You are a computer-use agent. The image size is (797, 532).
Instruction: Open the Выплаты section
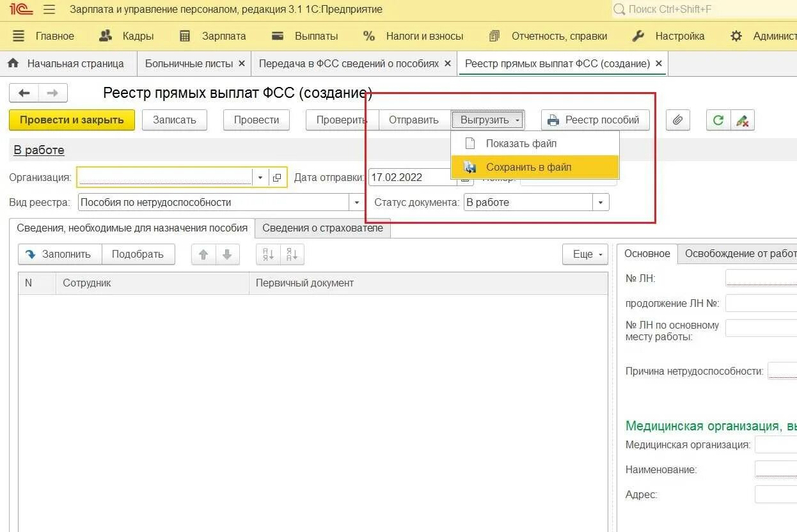click(x=305, y=36)
